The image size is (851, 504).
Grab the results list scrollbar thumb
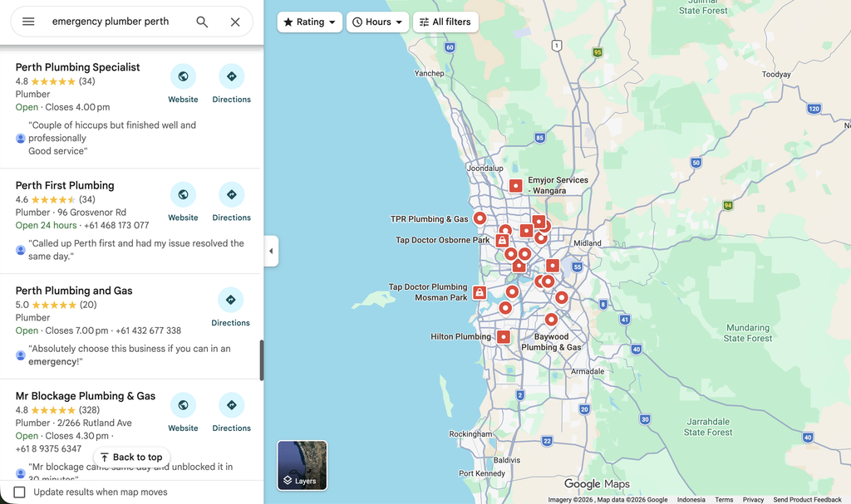pos(262,360)
